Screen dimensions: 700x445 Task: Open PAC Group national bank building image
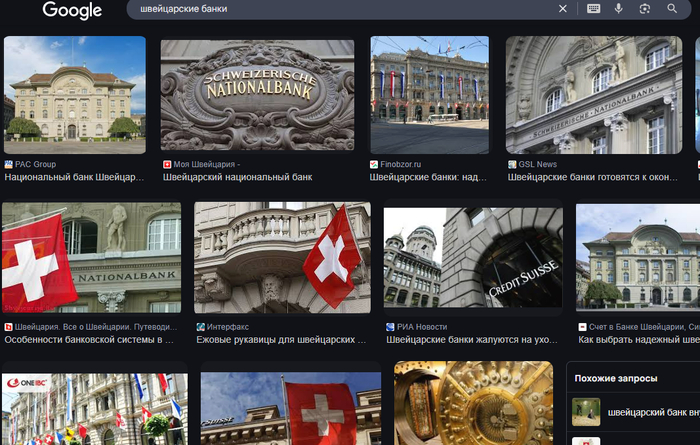(x=75, y=95)
